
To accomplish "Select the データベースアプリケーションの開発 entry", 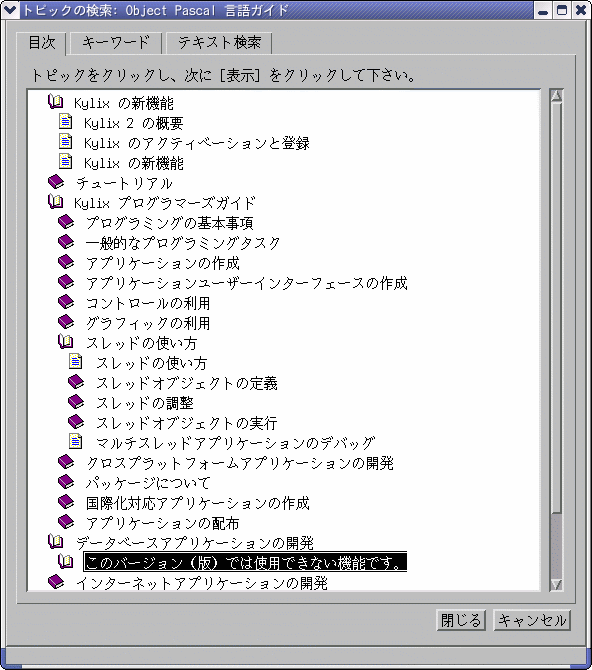I will pos(194,544).
